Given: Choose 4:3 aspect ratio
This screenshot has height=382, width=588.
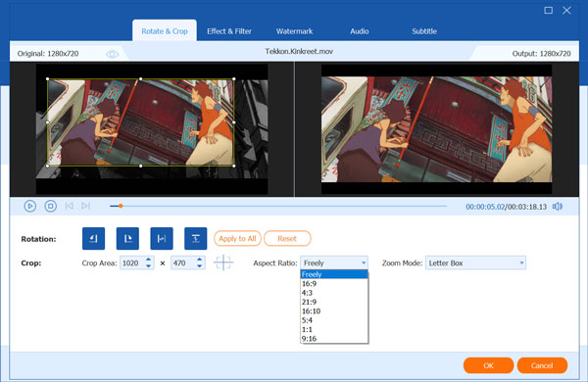Looking at the screenshot, I should (334, 293).
